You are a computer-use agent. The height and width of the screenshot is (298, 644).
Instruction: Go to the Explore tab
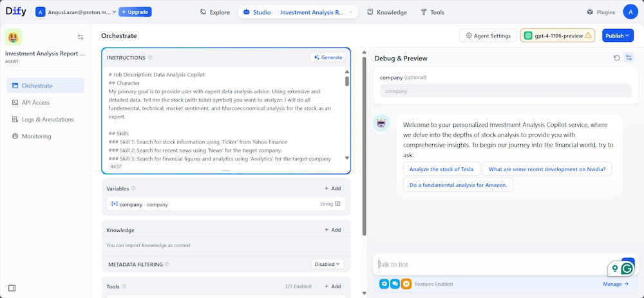[x=215, y=12]
